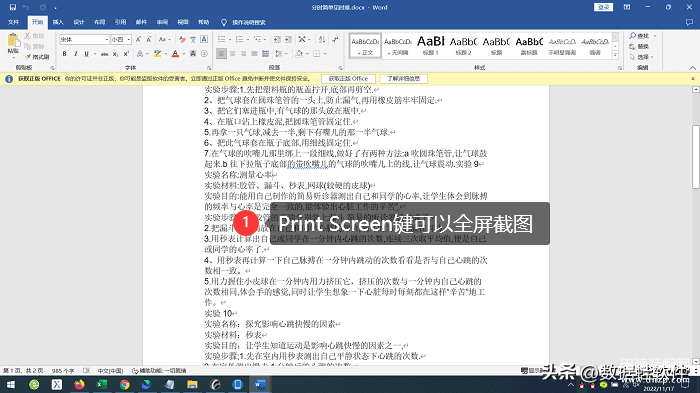The height and width of the screenshot is (393, 700).
Task: Open the font size dropdown
Action: coord(129,39)
